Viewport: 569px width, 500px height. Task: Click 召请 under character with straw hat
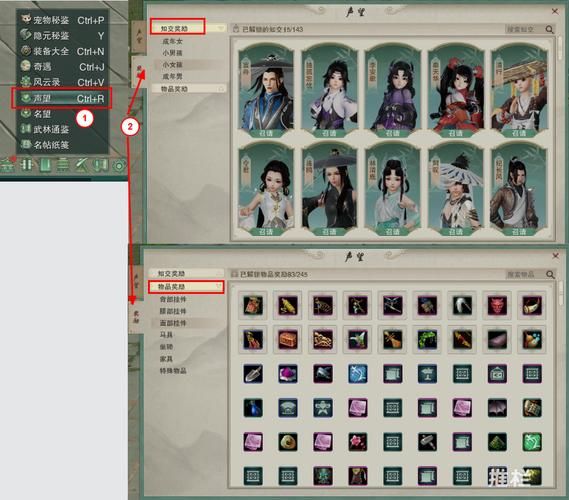[519, 133]
